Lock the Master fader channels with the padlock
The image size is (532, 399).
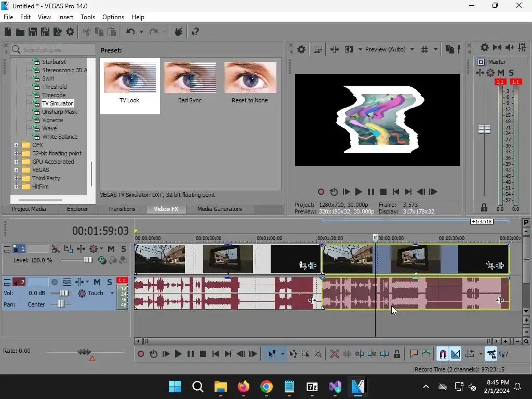pos(484,207)
